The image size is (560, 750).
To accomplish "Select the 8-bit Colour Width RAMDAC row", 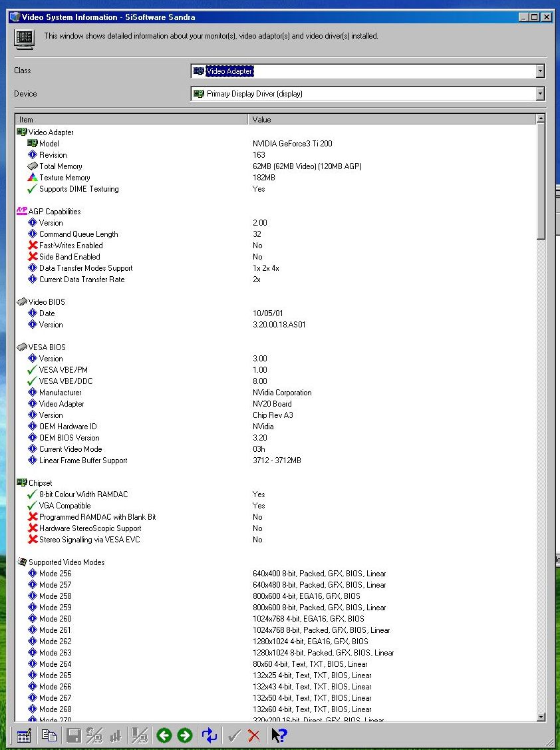I will click(x=276, y=494).
